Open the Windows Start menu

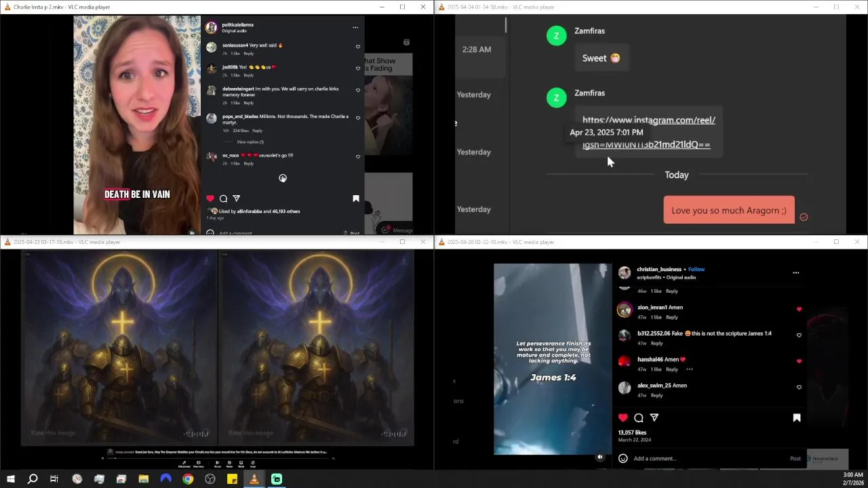pos(10,479)
